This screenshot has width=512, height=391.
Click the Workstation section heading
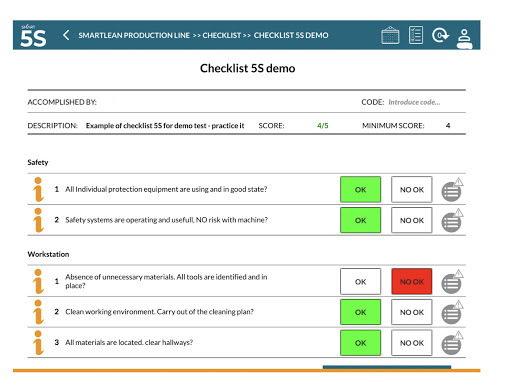point(48,254)
